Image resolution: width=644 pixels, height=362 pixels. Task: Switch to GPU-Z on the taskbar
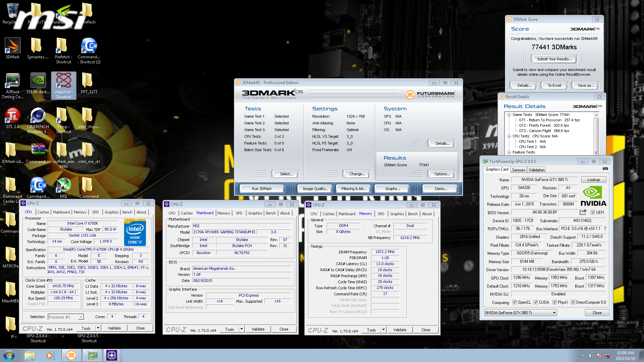[92, 355]
